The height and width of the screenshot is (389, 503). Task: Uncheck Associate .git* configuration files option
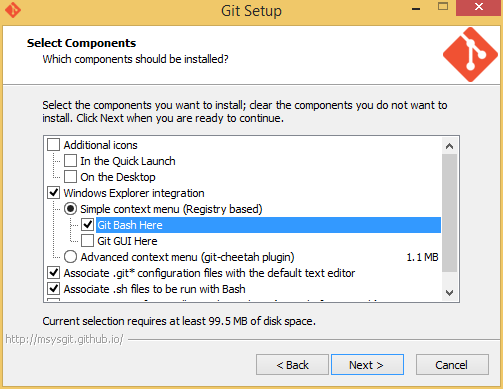point(53,273)
